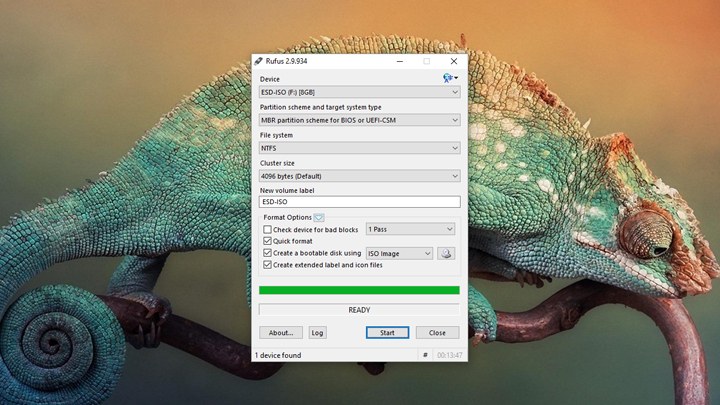Click the Rufus USB icon in title bar

tap(259, 61)
